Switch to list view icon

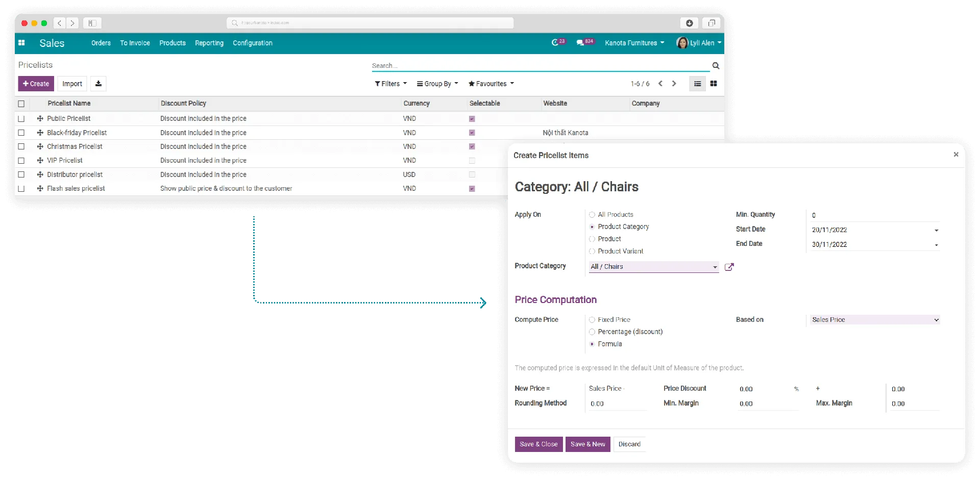[x=697, y=84]
